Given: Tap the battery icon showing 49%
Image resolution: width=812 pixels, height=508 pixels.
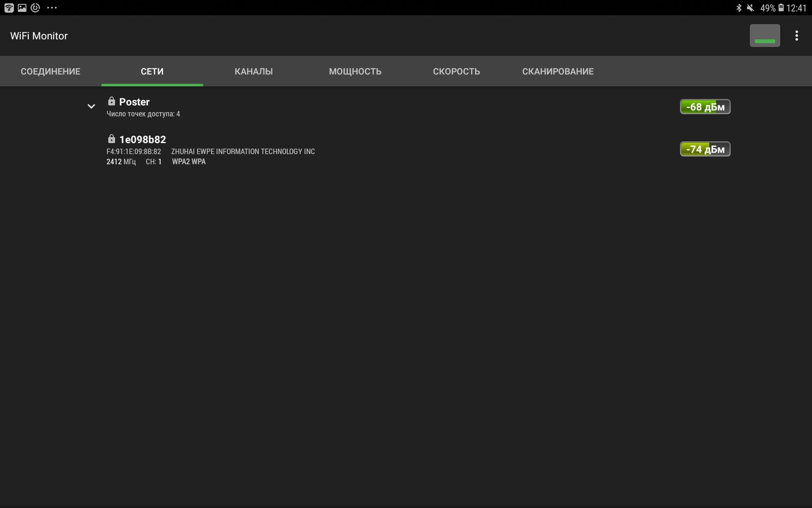Looking at the screenshot, I should [x=781, y=8].
